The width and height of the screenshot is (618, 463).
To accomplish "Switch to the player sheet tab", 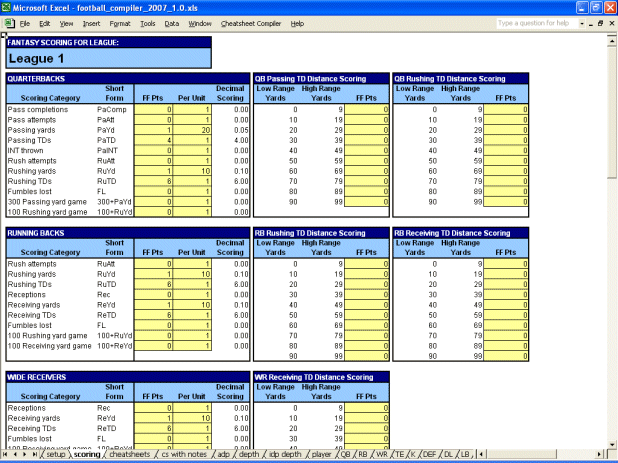I will click(x=322, y=454).
